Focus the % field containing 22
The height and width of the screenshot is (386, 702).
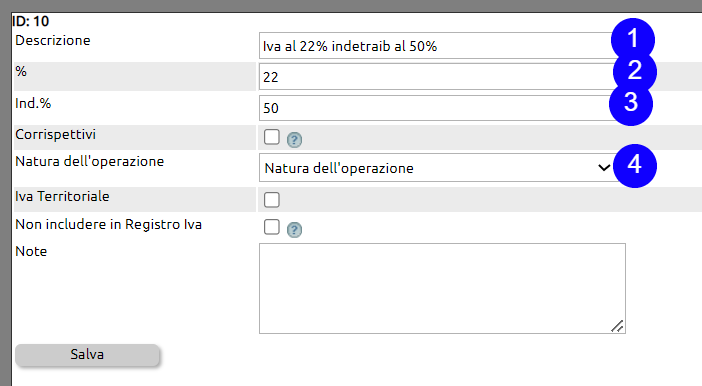tap(438, 77)
